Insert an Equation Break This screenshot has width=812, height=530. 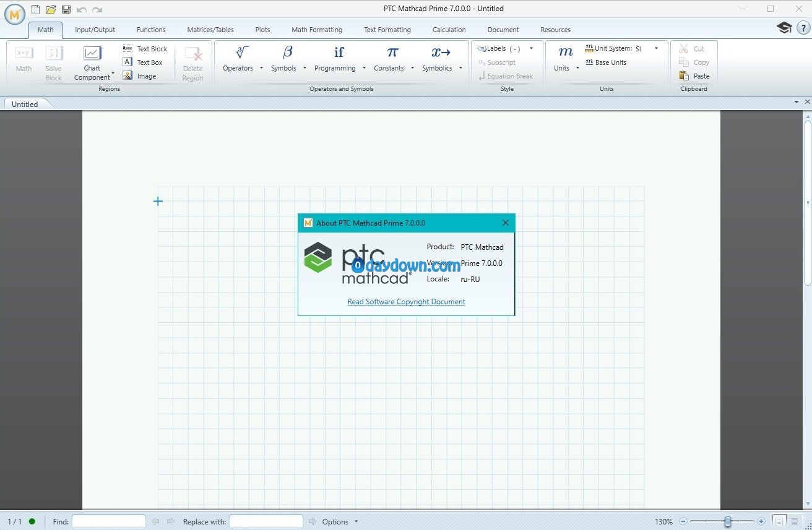(x=505, y=76)
